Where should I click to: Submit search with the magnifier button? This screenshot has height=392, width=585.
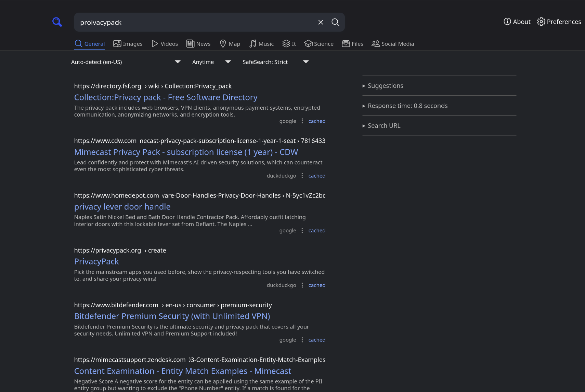tap(335, 22)
